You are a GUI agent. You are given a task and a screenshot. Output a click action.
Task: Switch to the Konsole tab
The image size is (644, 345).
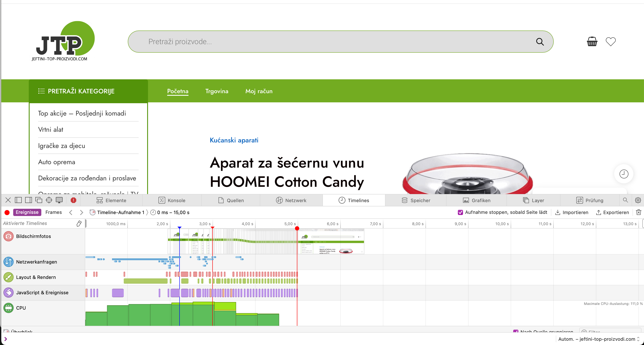tap(172, 200)
